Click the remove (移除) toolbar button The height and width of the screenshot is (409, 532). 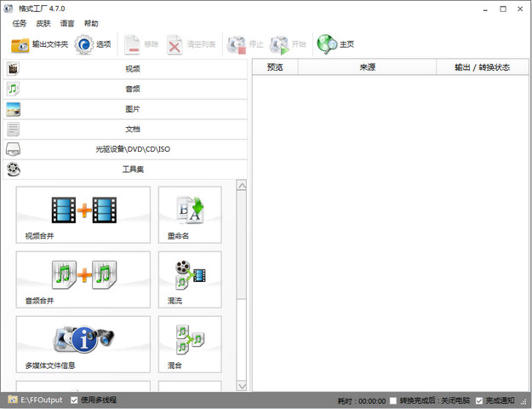[x=141, y=44]
